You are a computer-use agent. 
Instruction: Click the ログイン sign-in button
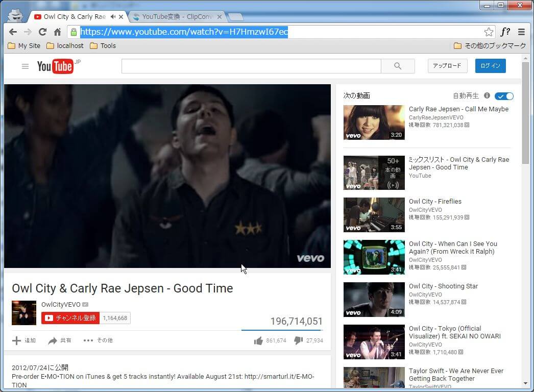tap(490, 66)
